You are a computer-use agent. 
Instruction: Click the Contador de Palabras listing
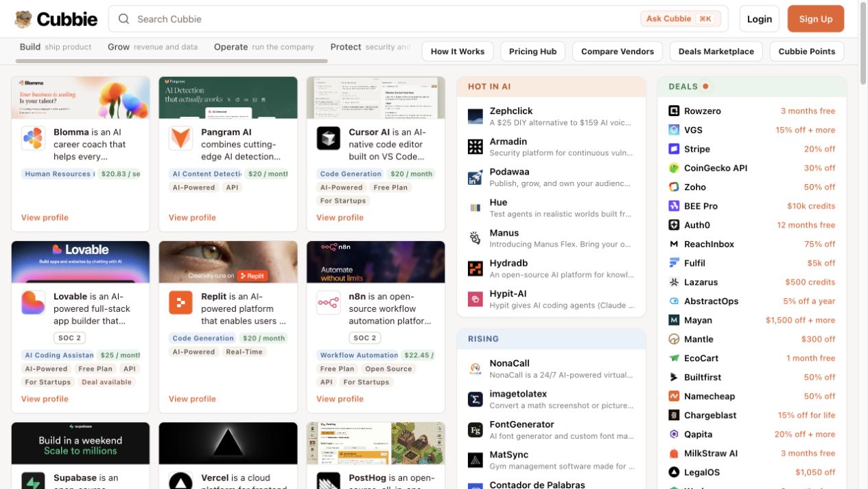click(551, 484)
